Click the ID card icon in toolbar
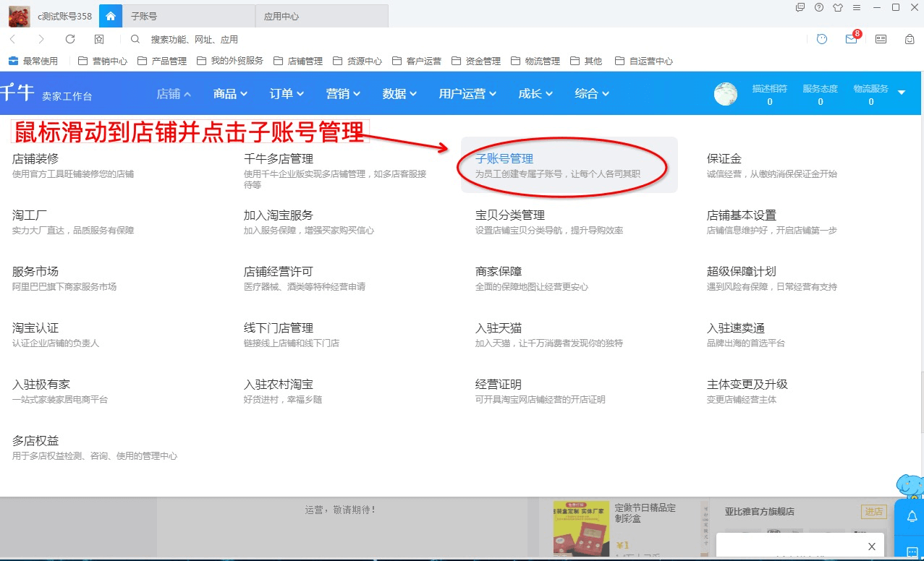 click(881, 39)
